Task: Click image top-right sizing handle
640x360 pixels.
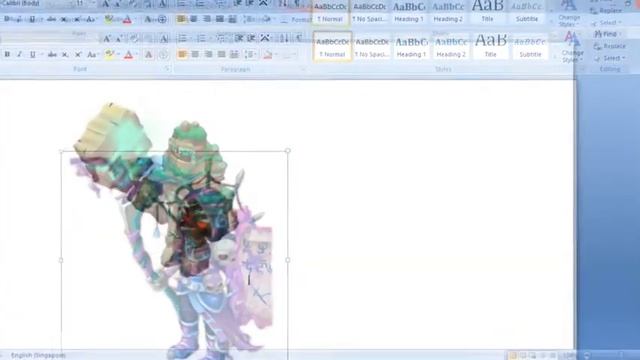Action: click(288, 151)
